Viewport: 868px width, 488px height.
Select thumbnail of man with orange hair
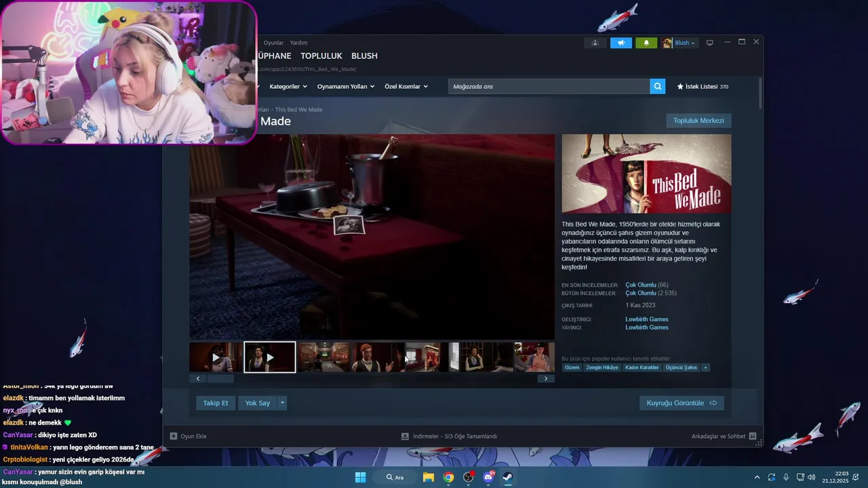pyautogui.click(x=378, y=357)
